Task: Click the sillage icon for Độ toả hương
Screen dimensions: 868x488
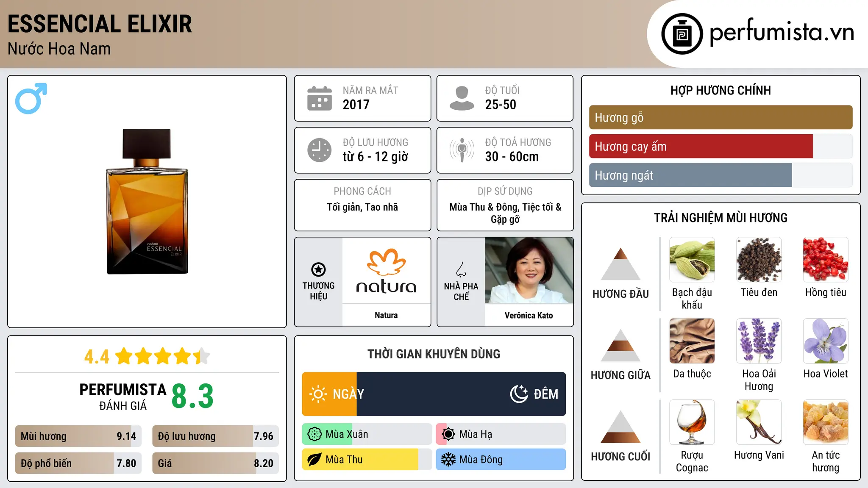Action: click(x=462, y=150)
